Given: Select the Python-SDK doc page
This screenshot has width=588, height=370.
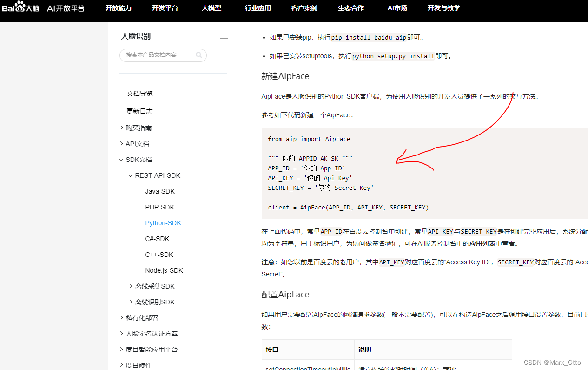Looking at the screenshot, I should tap(163, 223).
